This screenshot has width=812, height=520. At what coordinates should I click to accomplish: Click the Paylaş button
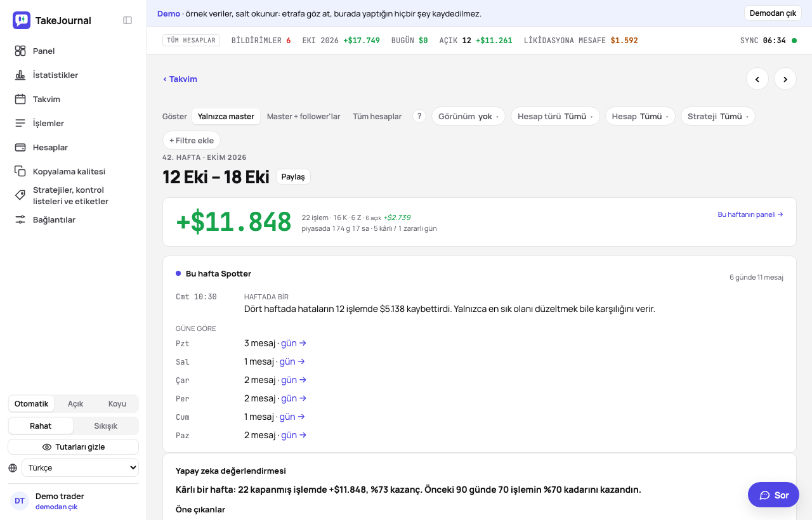pos(293,177)
